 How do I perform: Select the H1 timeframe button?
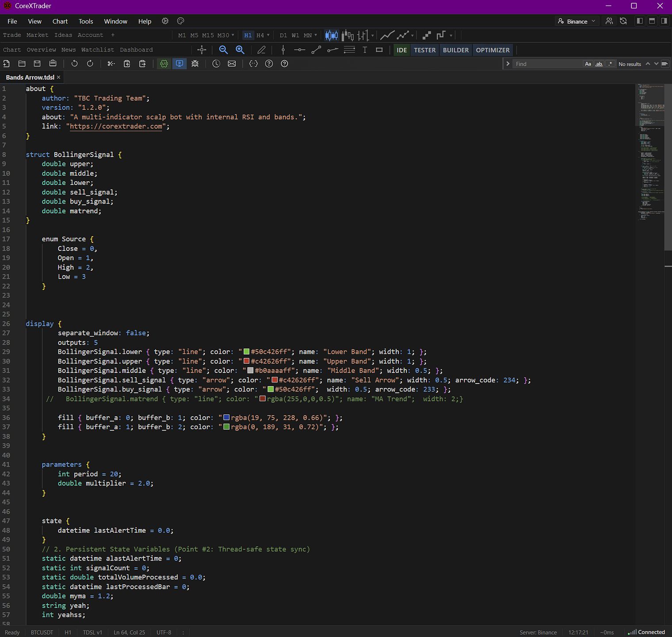tap(248, 35)
